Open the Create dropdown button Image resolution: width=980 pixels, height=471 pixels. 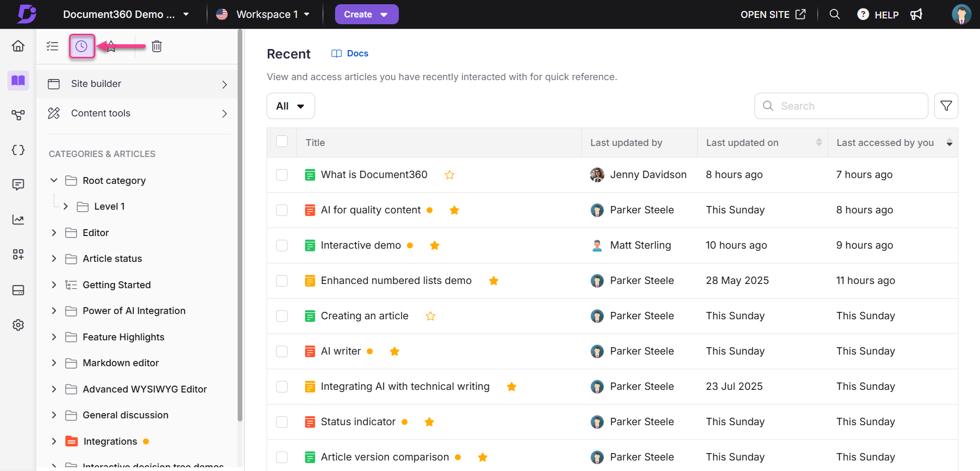[x=367, y=14]
